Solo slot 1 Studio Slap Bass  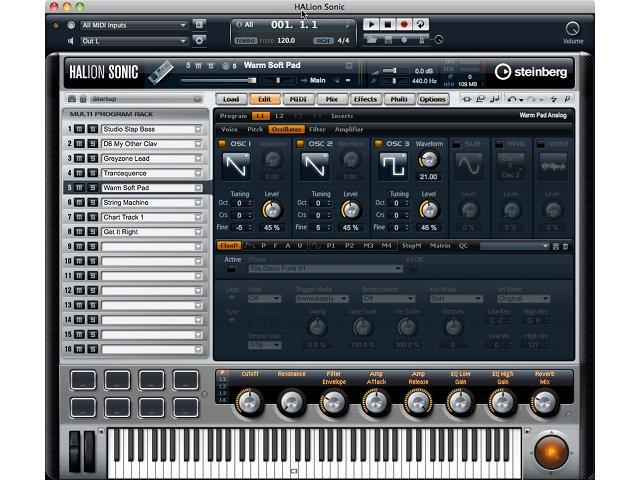coord(93,129)
